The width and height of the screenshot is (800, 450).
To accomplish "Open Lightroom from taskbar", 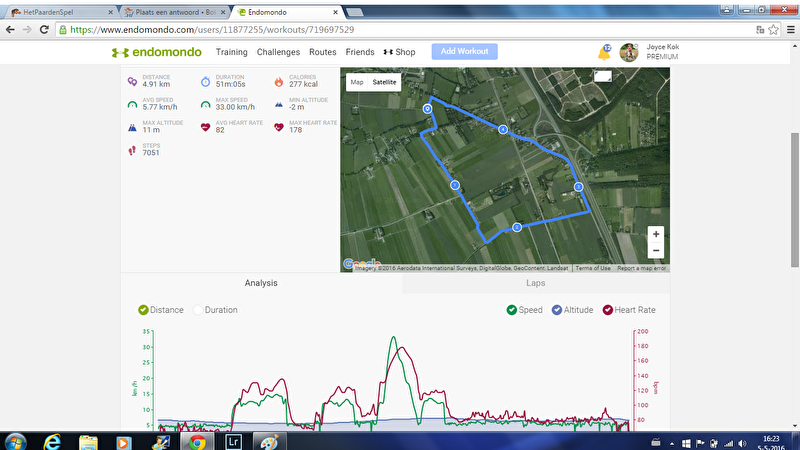I will point(233,442).
